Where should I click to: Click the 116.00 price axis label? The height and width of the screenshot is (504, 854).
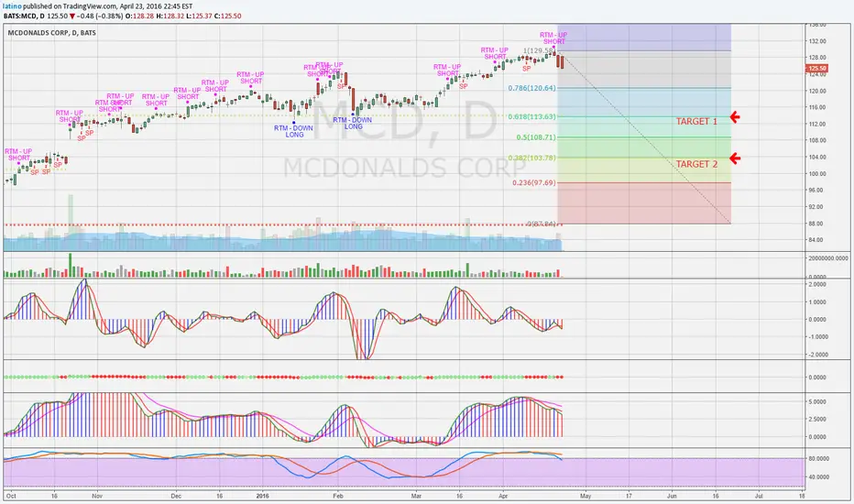coord(817,107)
